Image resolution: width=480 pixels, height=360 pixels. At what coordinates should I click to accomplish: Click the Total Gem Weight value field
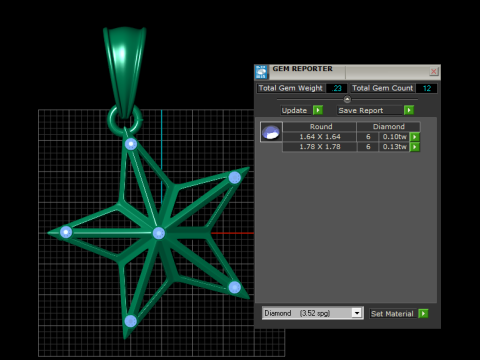click(337, 88)
